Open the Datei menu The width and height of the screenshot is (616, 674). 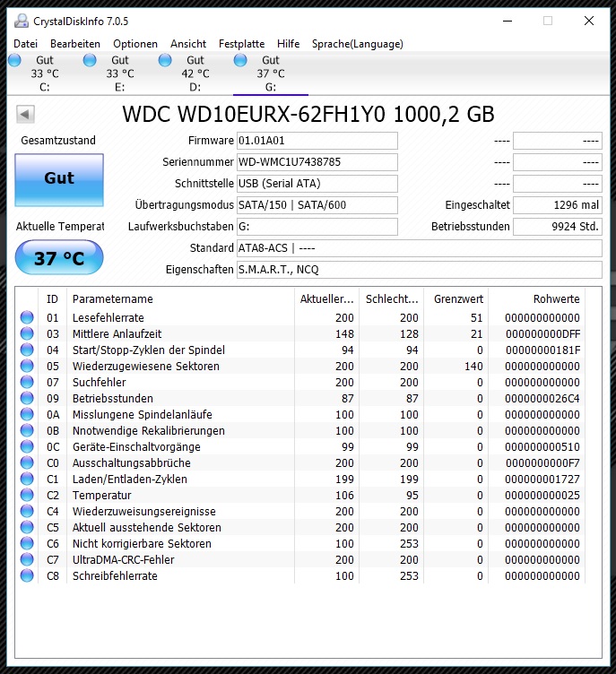[25, 44]
